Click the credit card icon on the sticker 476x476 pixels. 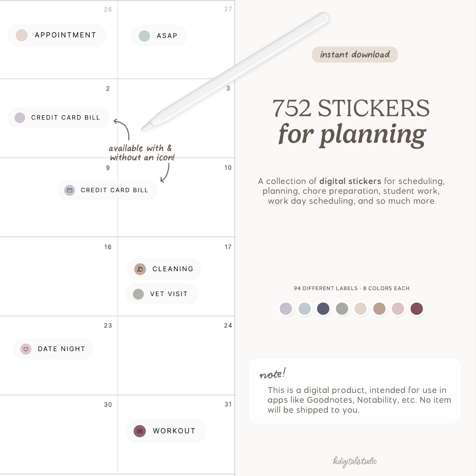pos(70,190)
